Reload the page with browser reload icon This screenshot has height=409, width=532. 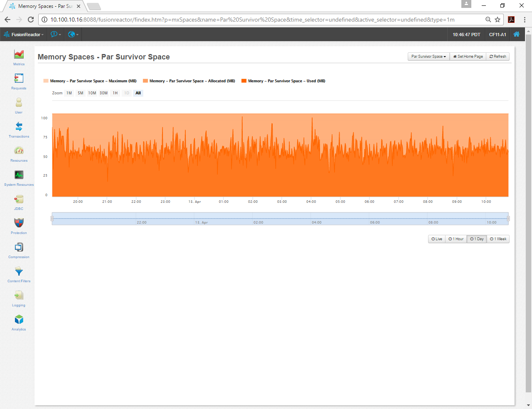point(31,20)
